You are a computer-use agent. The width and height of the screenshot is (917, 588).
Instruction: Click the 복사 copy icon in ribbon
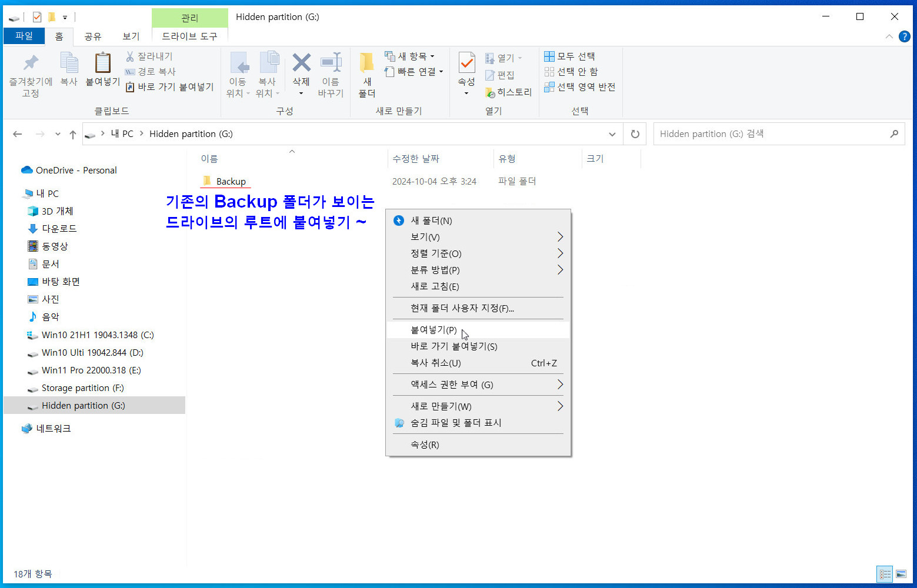pyautogui.click(x=69, y=63)
